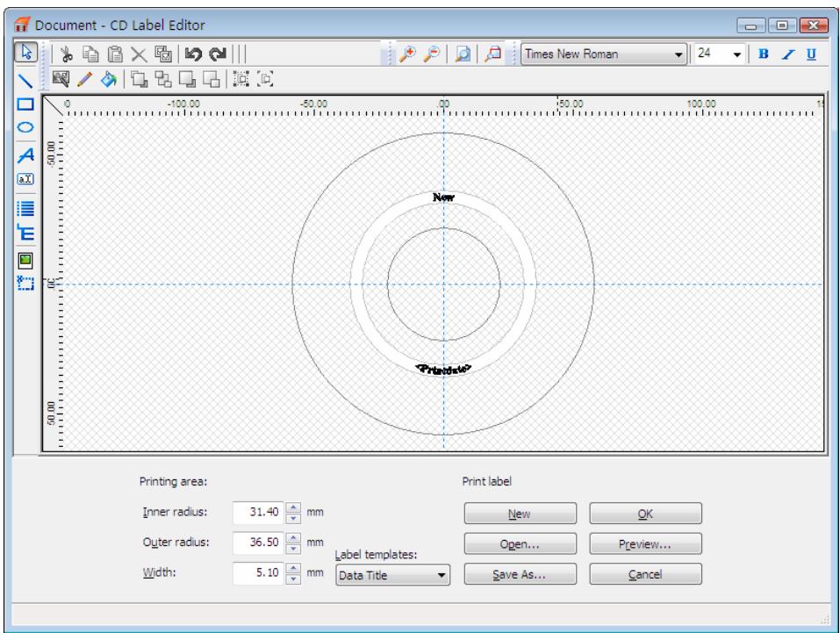This screenshot has width=840, height=633.
Task: Click the Zoom Out magnifier
Action: coord(432,54)
